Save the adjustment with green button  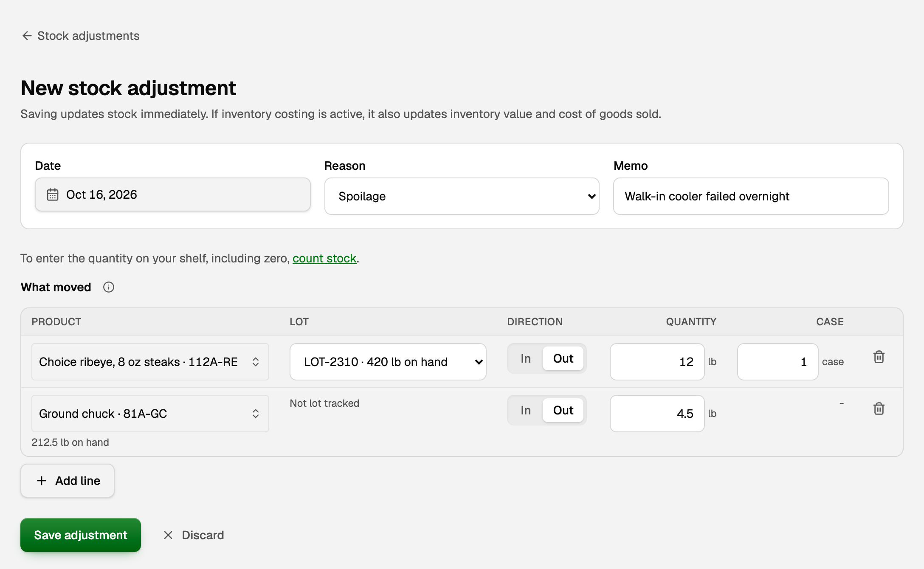81,535
